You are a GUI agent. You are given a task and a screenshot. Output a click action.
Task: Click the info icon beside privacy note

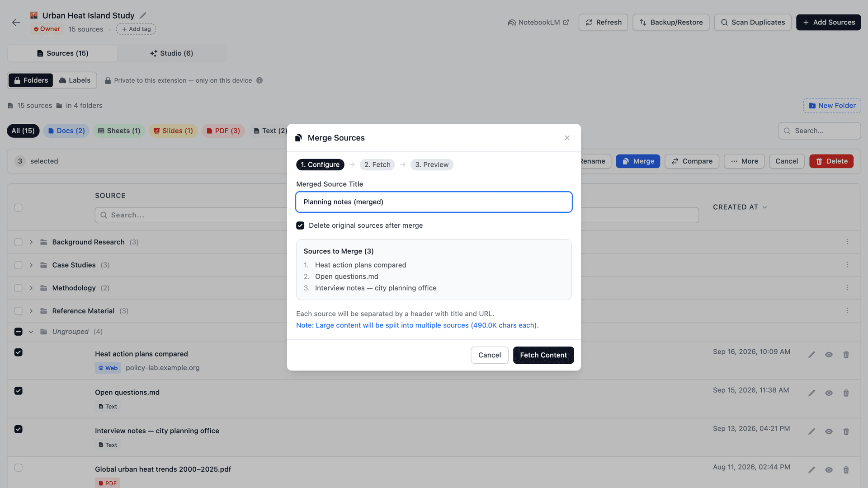pyautogui.click(x=259, y=80)
